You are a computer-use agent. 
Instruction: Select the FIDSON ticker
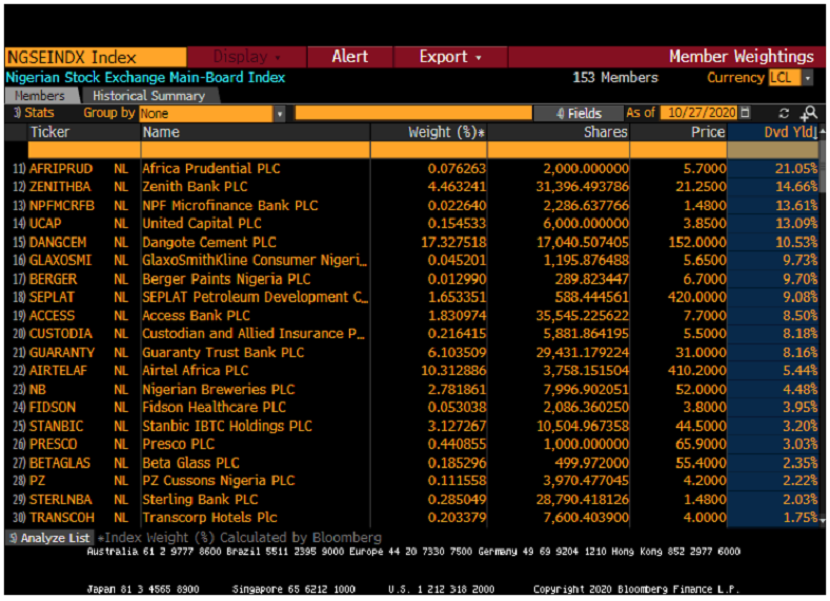pos(52,408)
